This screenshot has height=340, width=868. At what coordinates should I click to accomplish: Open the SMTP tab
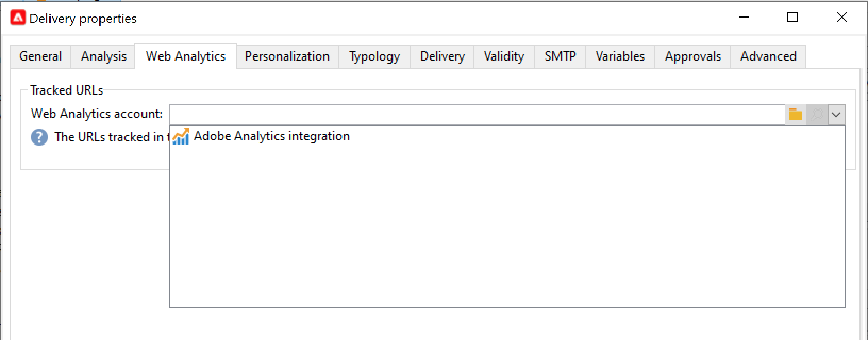[560, 56]
